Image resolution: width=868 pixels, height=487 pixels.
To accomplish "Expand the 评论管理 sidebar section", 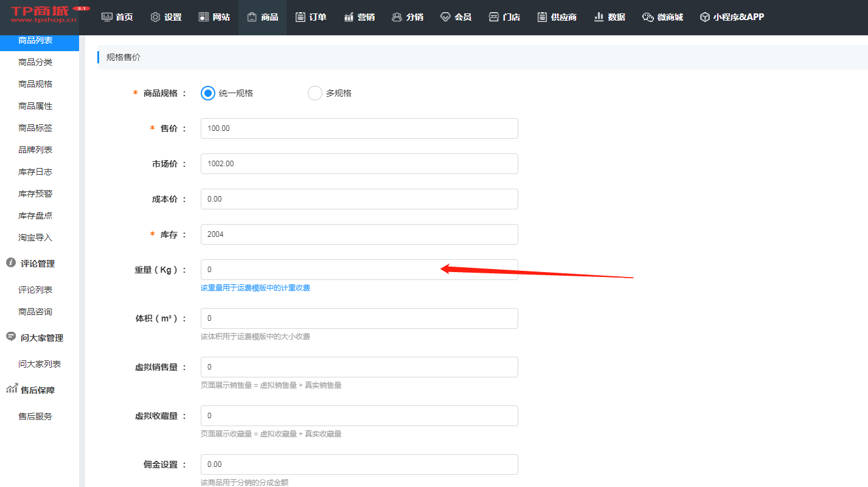I will click(37, 264).
